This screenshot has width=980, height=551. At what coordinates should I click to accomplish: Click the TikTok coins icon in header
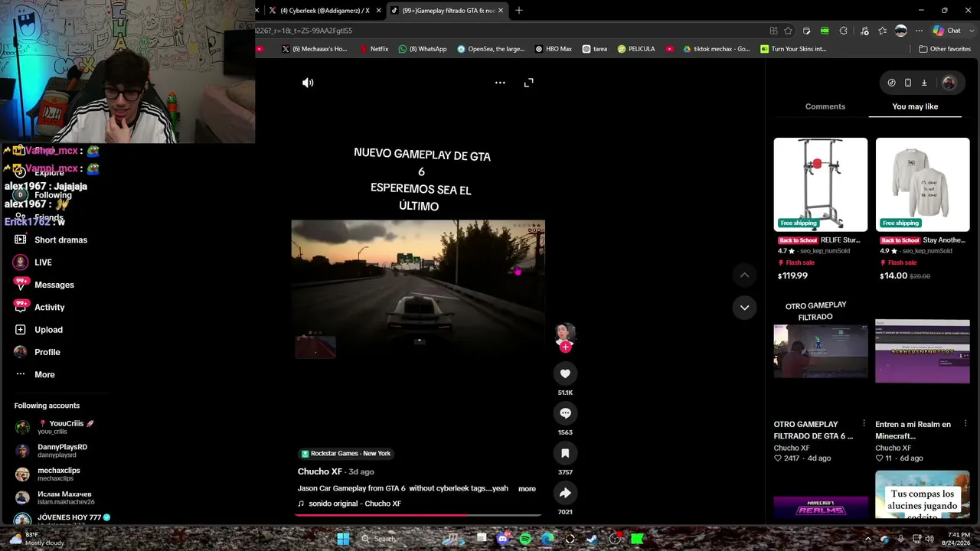[891, 83]
